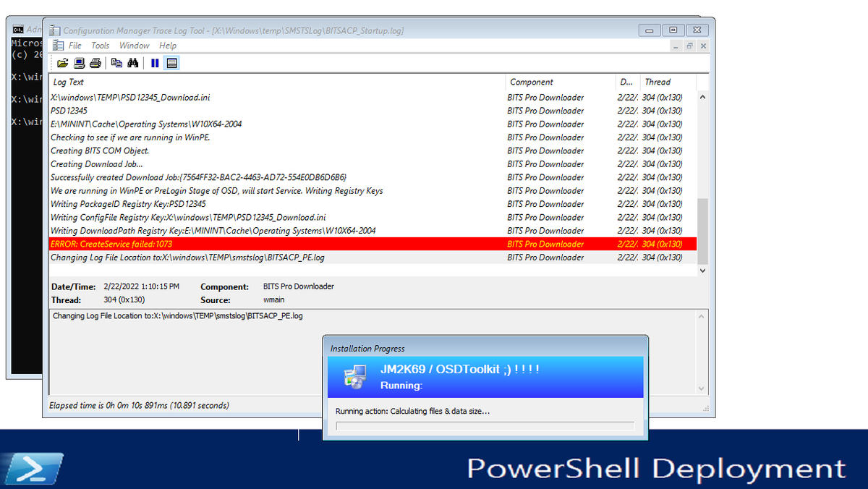Select row 'E:\MININT\Cache\Operating Systems\W10X64-2004'
The width and height of the screenshot is (868, 489).
tap(373, 124)
